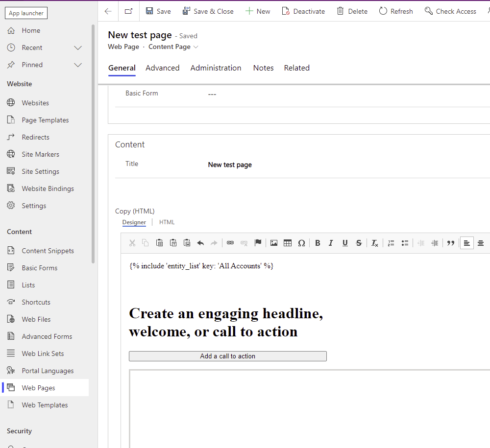This screenshot has width=490, height=448.
Task: Open special characters with Omega icon
Action: pyautogui.click(x=301, y=243)
